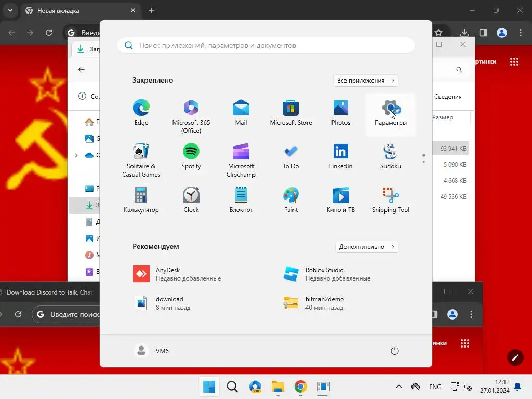Open Edge PRE from taskbar
This screenshot has height=399, width=532.
pos(255,387)
